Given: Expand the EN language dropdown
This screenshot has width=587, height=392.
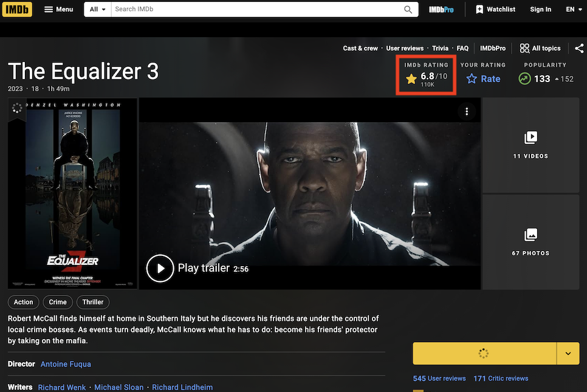Looking at the screenshot, I should (574, 9).
